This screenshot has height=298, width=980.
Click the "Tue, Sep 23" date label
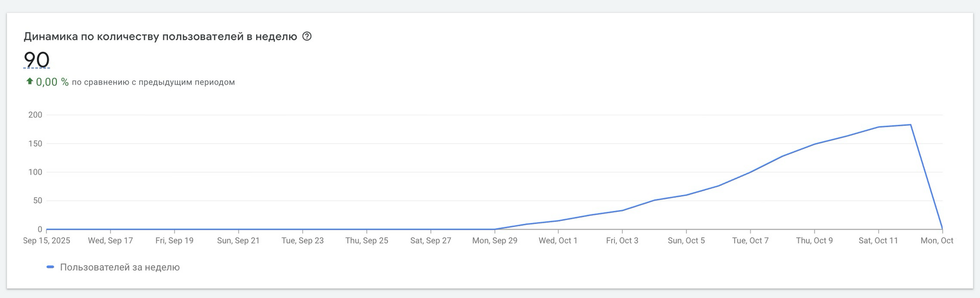pyautogui.click(x=302, y=241)
